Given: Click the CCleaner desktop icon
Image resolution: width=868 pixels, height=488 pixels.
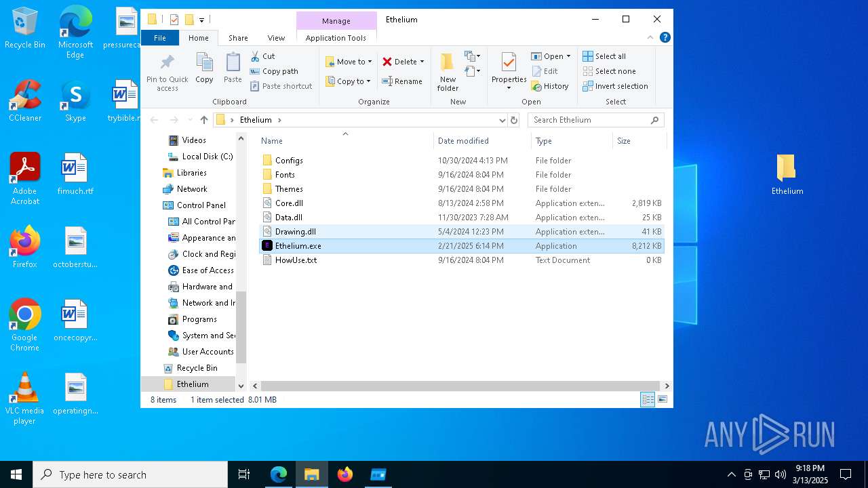Looking at the screenshot, I should click(x=25, y=101).
